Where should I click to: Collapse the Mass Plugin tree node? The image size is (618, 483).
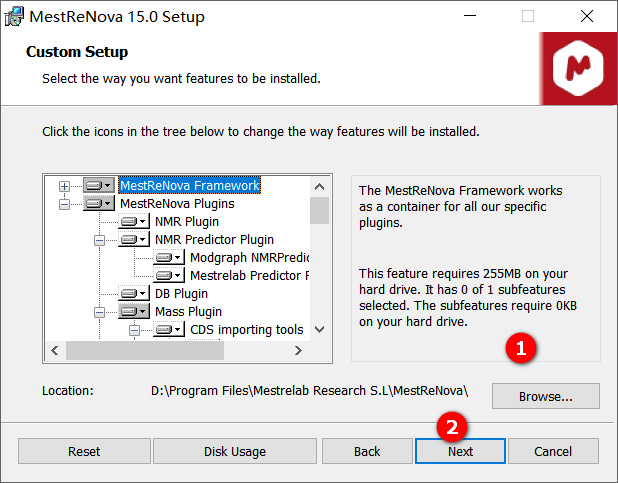click(x=99, y=312)
